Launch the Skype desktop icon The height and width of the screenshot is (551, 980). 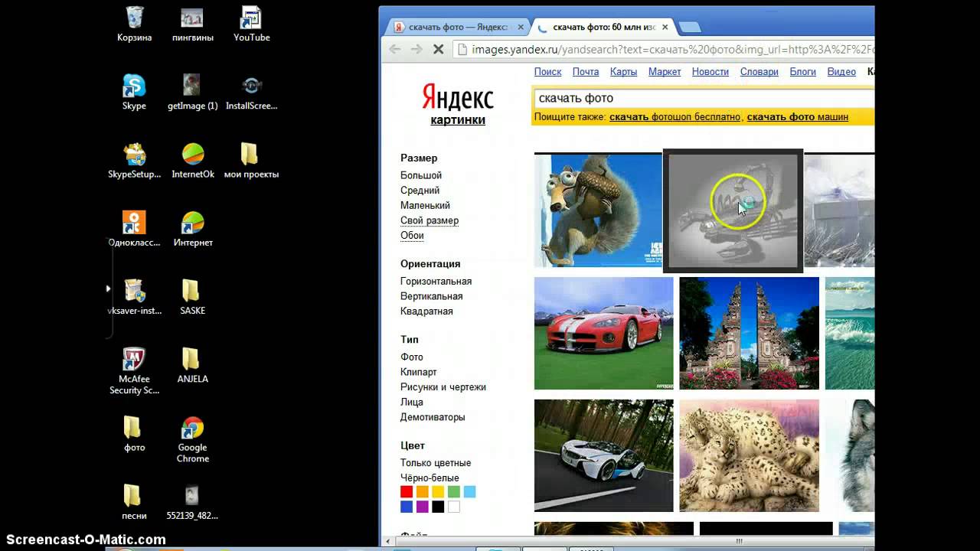point(134,93)
